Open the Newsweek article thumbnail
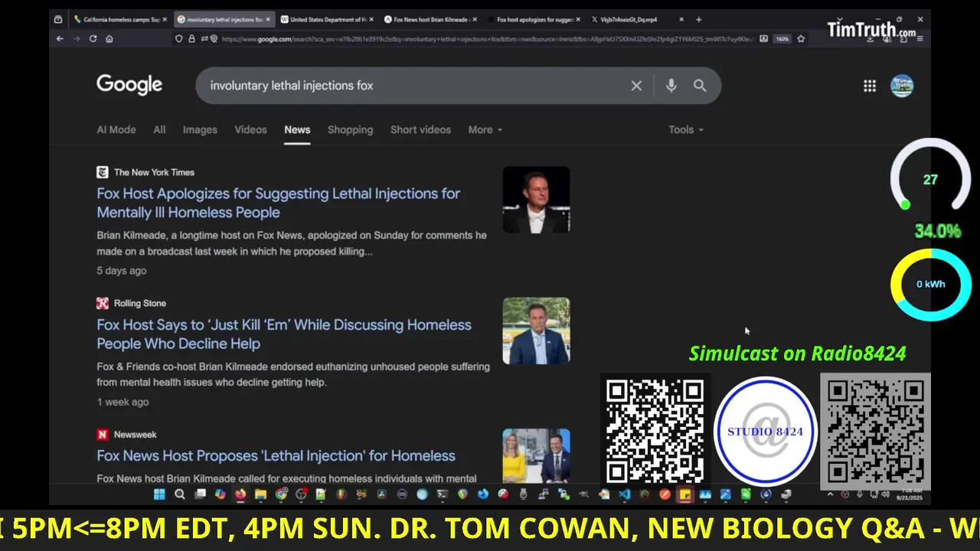The height and width of the screenshot is (551, 980). click(536, 456)
